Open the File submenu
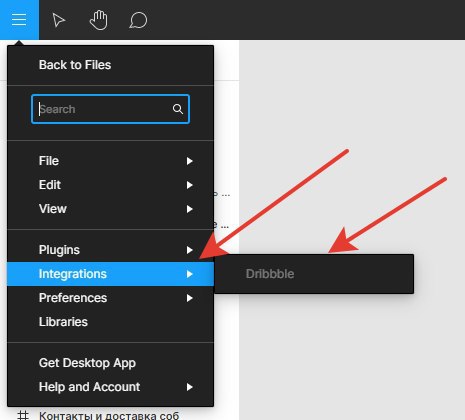Screen dimensions: 465x420 (x=110, y=161)
